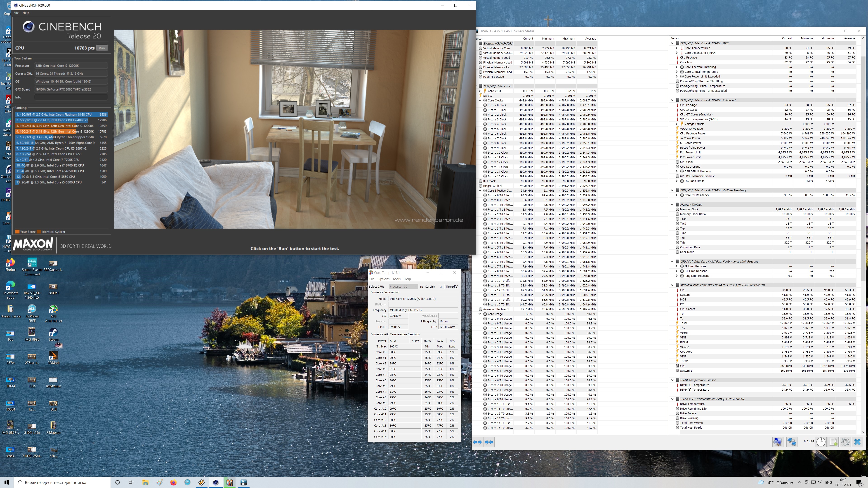This screenshot has width=868, height=488.
Task: Click HWiNFO remote network monitors icon
Action: [792, 442]
